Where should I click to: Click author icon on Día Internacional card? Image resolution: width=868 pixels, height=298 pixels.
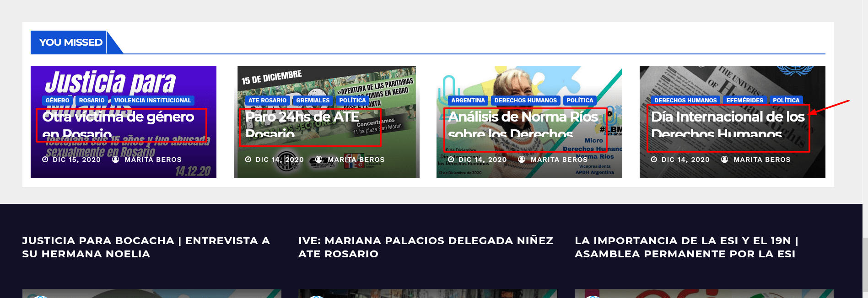coord(724,160)
